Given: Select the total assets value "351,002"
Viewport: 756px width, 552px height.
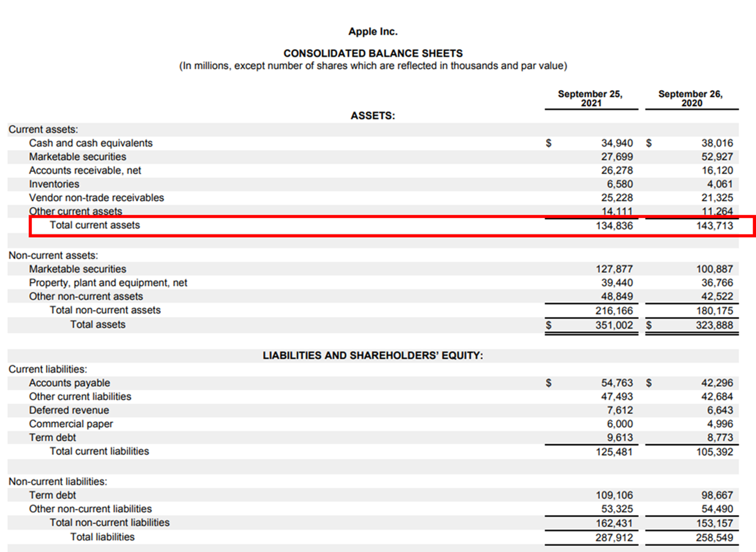Looking at the screenshot, I should 614,325.
